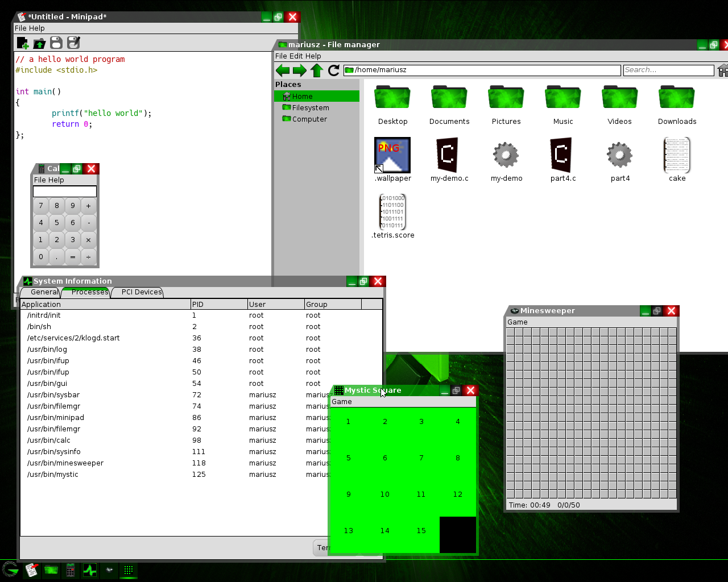Switch to the PCI Devices tab
Viewport: 728px width, 582px height.
pyautogui.click(x=142, y=292)
